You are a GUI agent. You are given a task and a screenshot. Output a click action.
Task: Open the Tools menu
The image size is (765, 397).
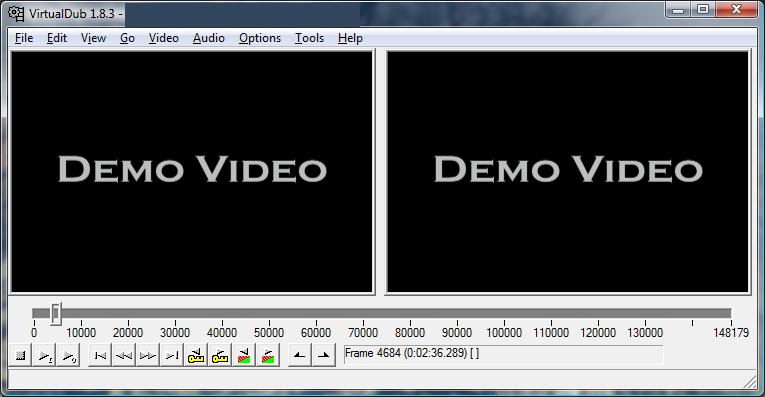point(309,38)
